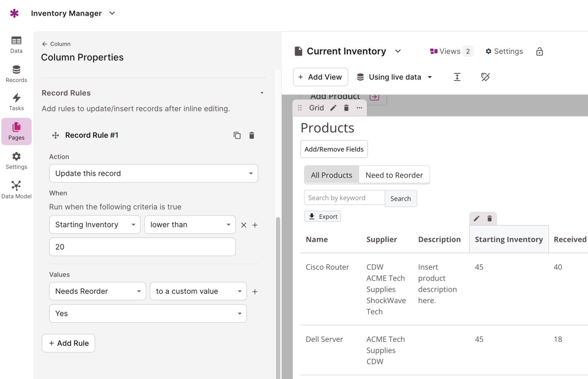Select the All Products tab
Image resolution: width=588 pixels, height=379 pixels.
pos(331,175)
